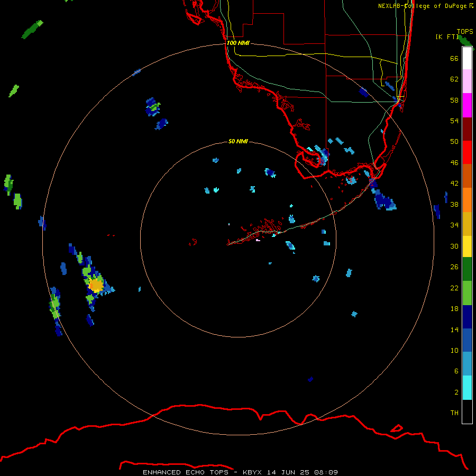Select the 14 legend scale value
This screenshot has height=476, width=476.
tap(454, 329)
